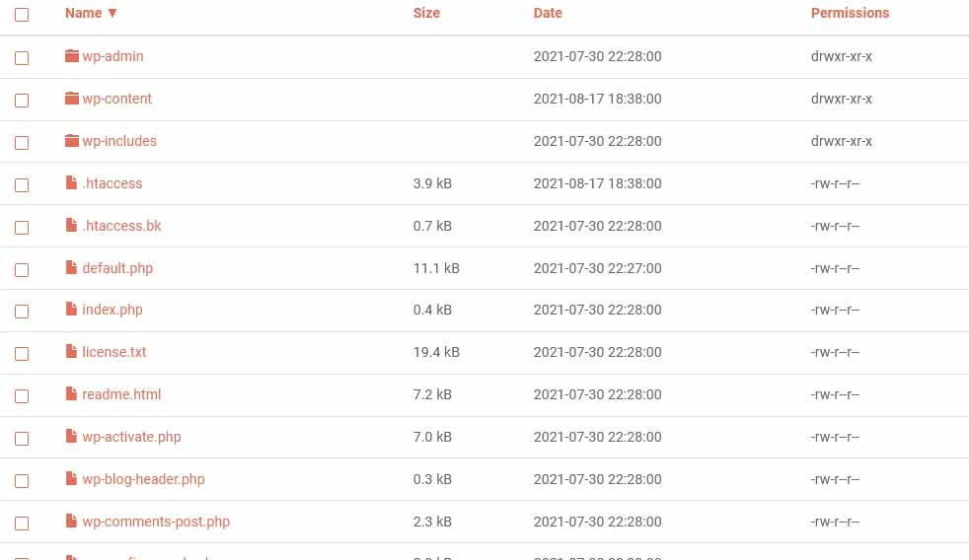This screenshot has height=560, width=969.
Task: Open the wp-comments-post.php file link
Action: click(x=156, y=522)
